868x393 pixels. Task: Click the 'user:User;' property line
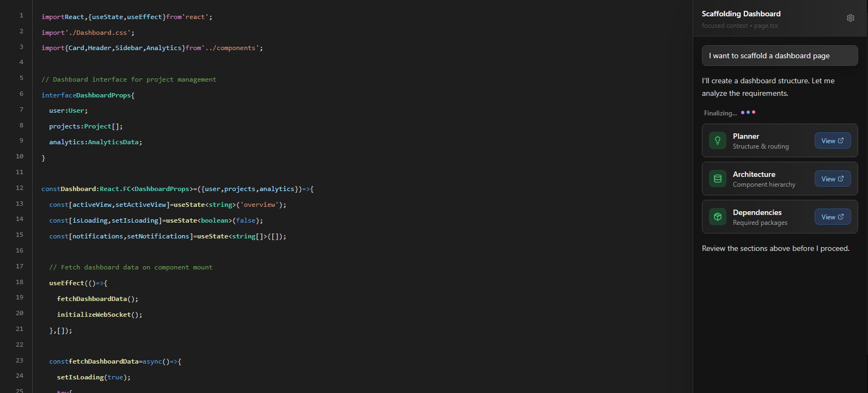pos(69,110)
